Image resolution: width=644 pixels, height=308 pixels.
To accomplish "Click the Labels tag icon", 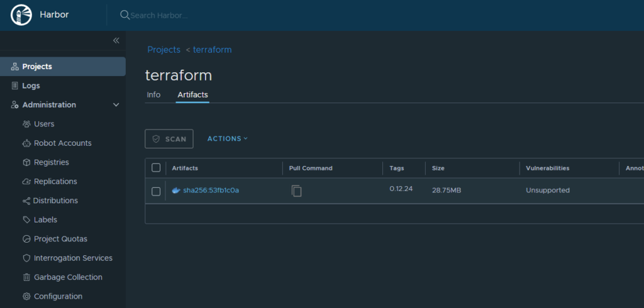I will (x=26, y=220).
